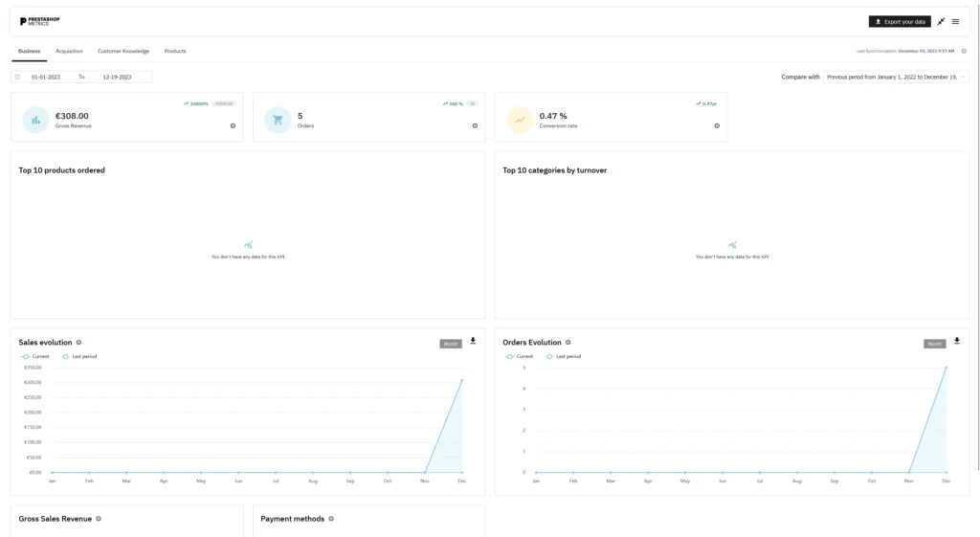The image size is (980, 537).
Task: Click the calendar icon in date range
Action: tap(17, 77)
